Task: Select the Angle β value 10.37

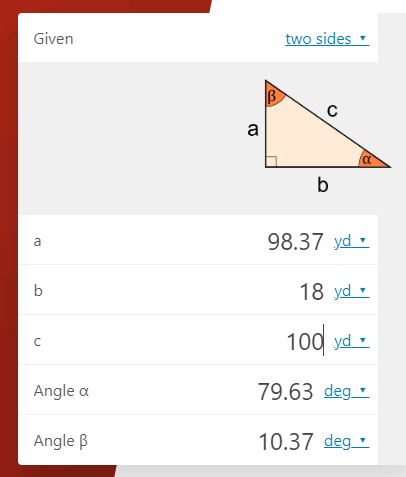Action: pos(286,442)
